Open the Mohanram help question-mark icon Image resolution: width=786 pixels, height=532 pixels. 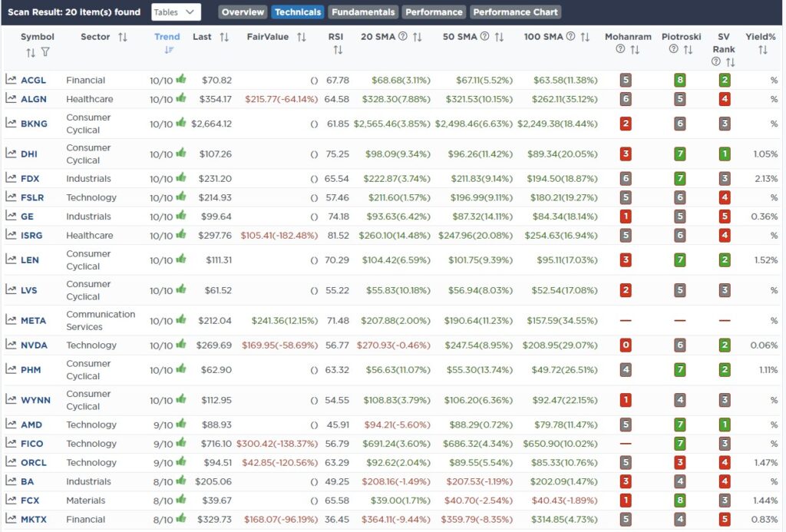click(x=620, y=50)
